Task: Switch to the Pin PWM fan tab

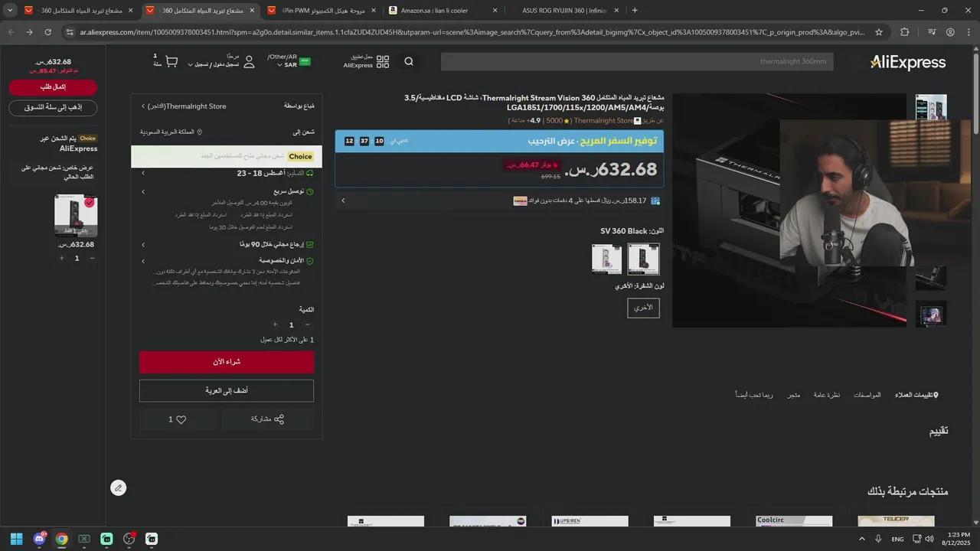Action: [x=322, y=11]
